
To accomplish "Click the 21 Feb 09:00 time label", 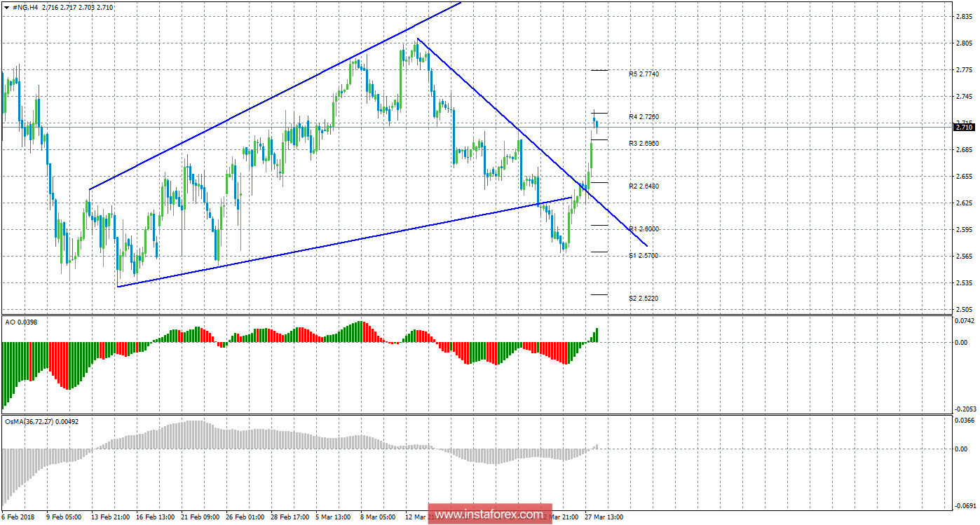I will click(x=201, y=517).
